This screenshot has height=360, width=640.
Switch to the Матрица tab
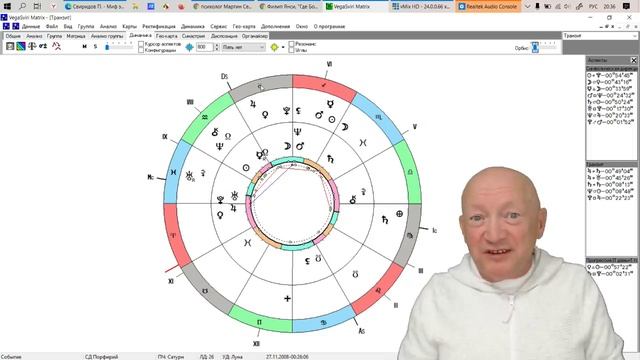coord(76,36)
